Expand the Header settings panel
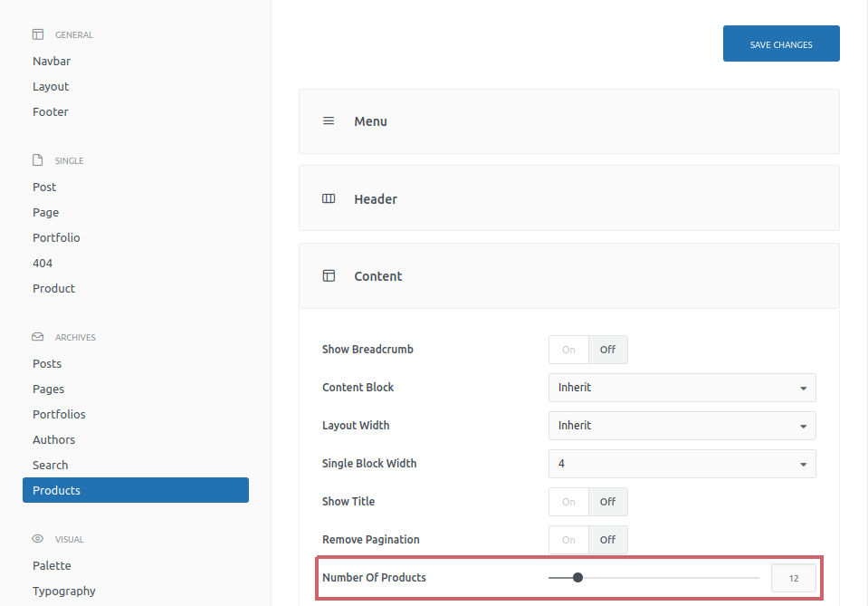This screenshot has height=606, width=868. [x=569, y=198]
